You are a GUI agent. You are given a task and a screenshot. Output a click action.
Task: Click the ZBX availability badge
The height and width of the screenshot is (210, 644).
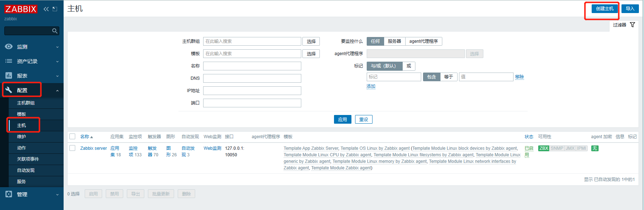pyautogui.click(x=544, y=148)
